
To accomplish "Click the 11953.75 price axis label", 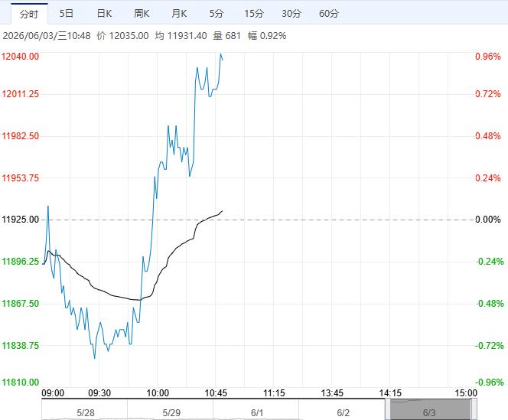I will point(20,178).
